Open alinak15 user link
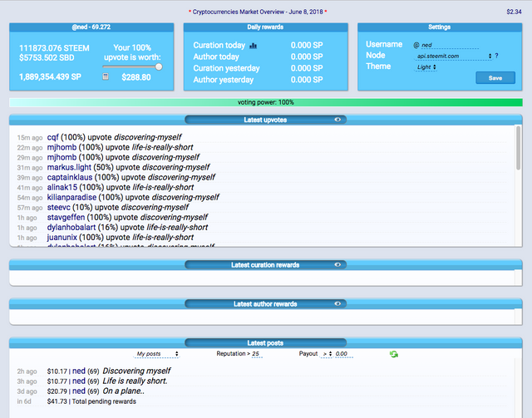532x418 pixels. pos(62,187)
